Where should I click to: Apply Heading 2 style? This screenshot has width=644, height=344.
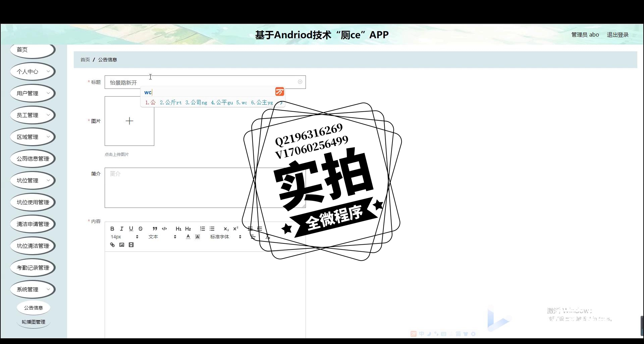click(188, 229)
